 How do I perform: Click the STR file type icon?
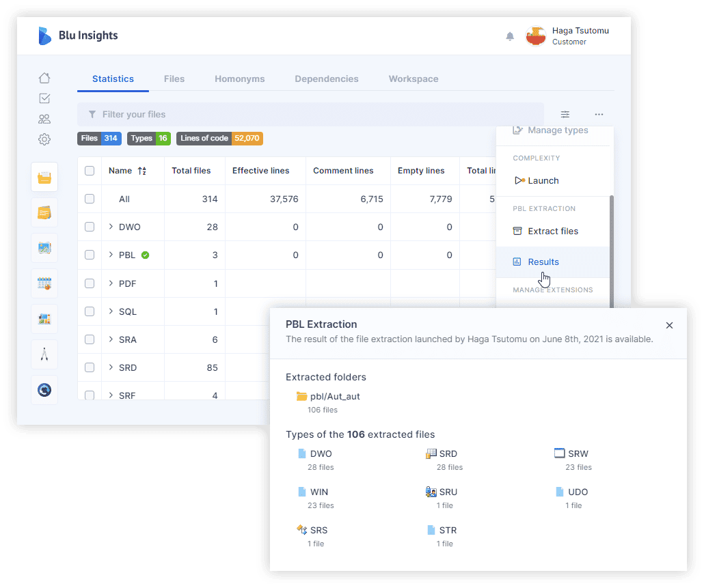431,530
